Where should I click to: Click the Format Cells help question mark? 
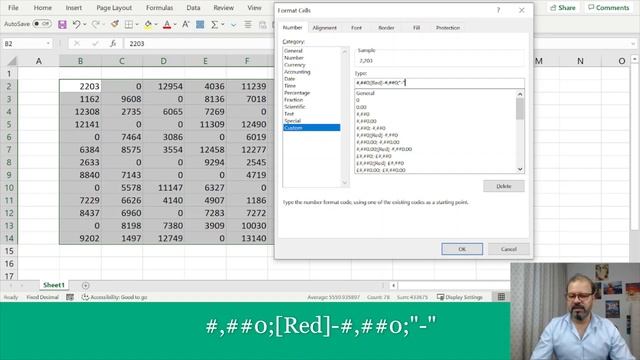[498, 10]
